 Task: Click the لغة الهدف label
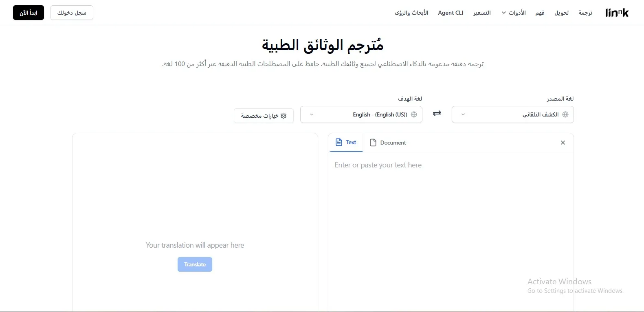(410, 99)
